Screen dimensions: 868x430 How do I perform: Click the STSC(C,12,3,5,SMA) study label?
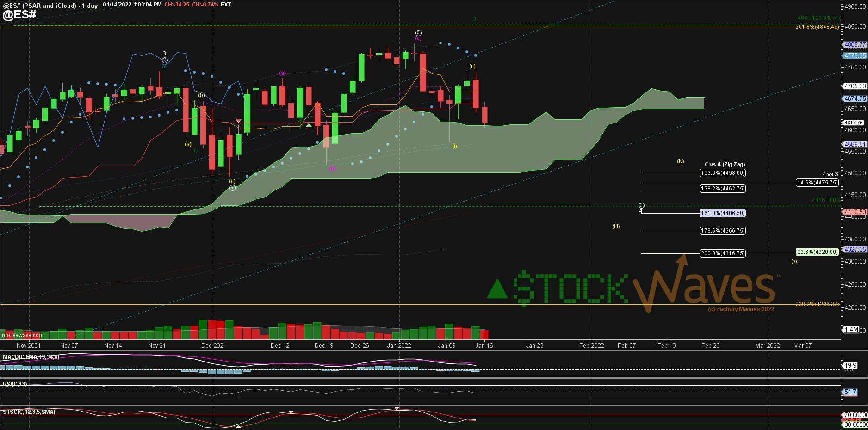29,412
